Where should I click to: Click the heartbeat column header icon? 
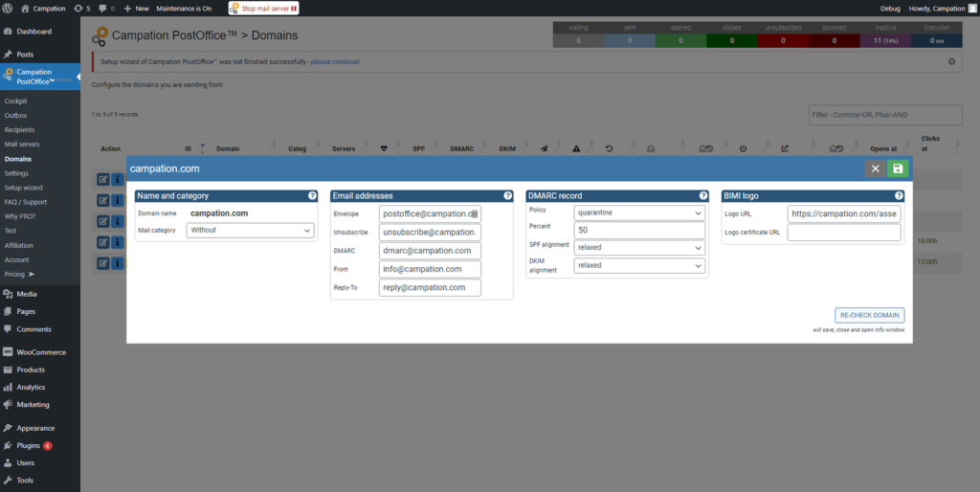pos(384,148)
